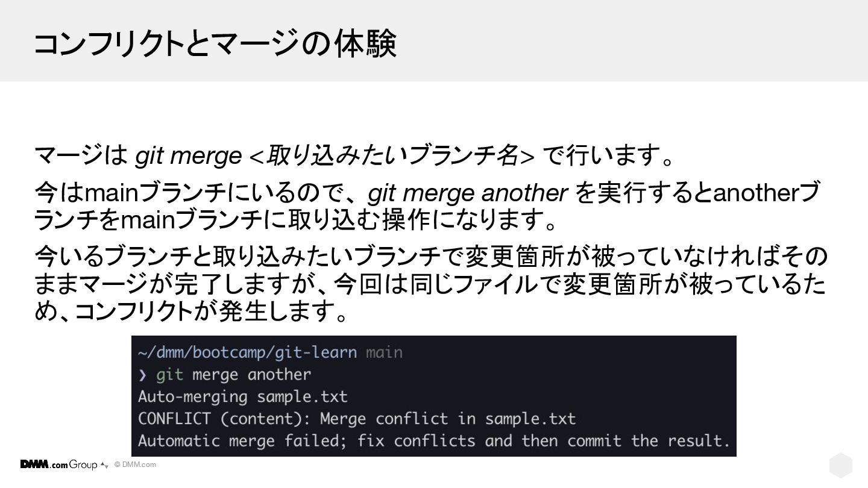Click the terminal prompt arrow symbol

tap(142, 375)
